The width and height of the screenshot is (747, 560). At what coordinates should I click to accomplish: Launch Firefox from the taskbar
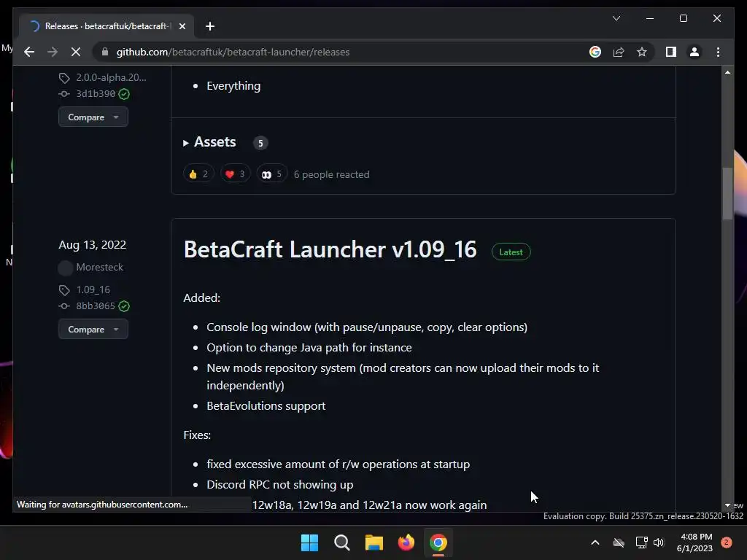pos(406,542)
